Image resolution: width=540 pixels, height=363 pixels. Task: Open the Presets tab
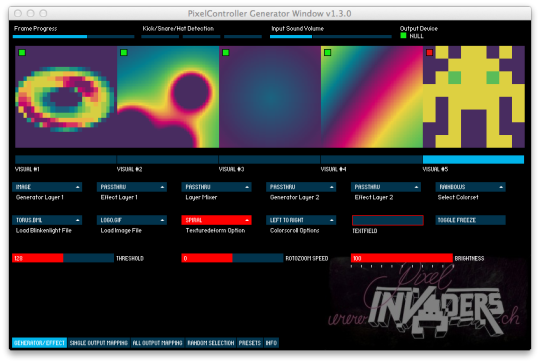pos(250,343)
